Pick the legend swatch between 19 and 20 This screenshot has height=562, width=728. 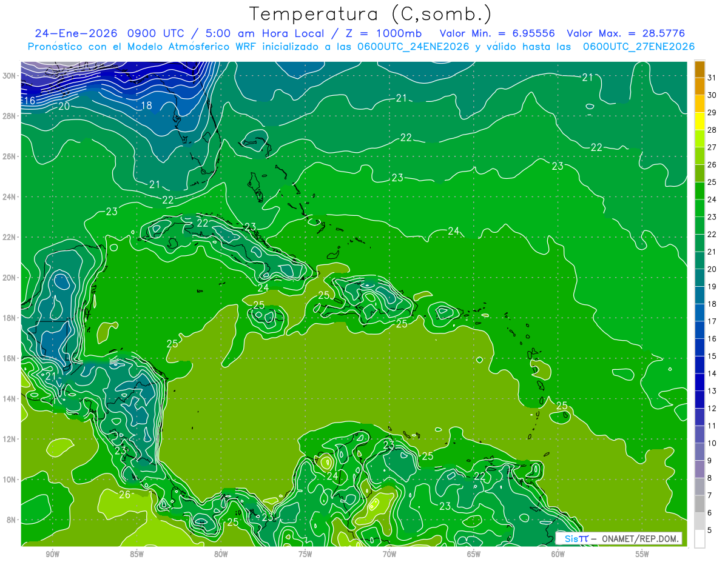point(699,278)
